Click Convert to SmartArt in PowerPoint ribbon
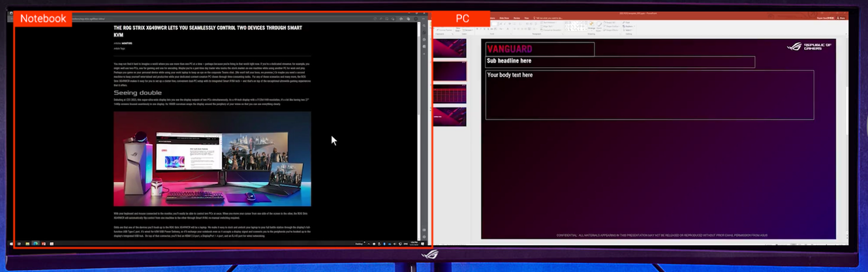The height and width of the screenshot is (272, 868). (551, 30)
